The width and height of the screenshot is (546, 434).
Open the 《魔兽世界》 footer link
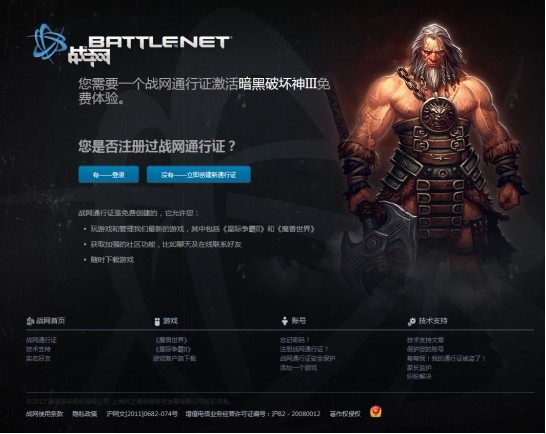coord(171,340)
